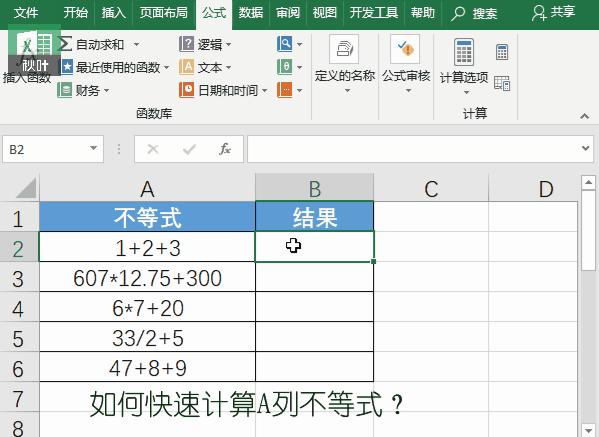Open the Logical dropdown arrow
The height and width of the screenshot is (437, 599).
(x=228, y=45)
